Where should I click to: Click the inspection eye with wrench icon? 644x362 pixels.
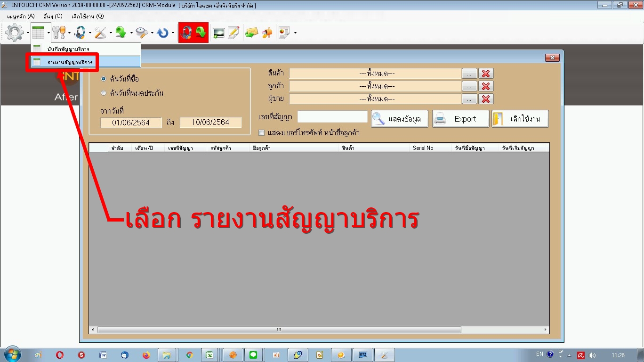coord(142,33)
